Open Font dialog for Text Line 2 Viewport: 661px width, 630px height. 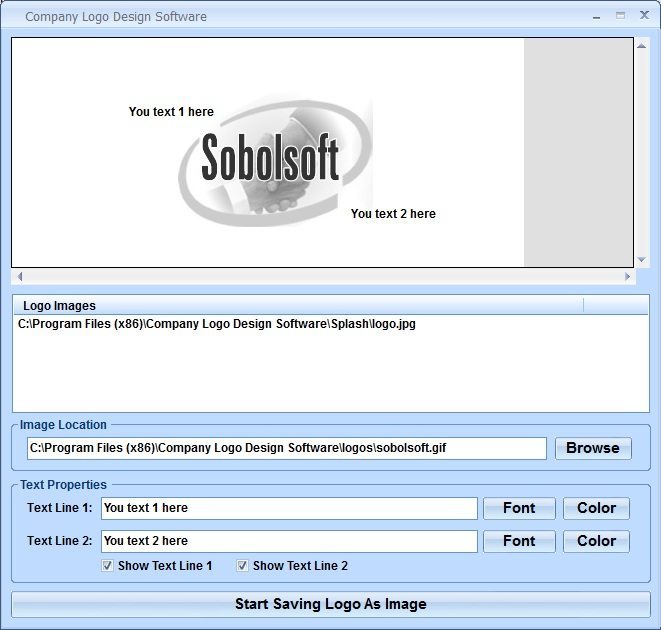519,541
